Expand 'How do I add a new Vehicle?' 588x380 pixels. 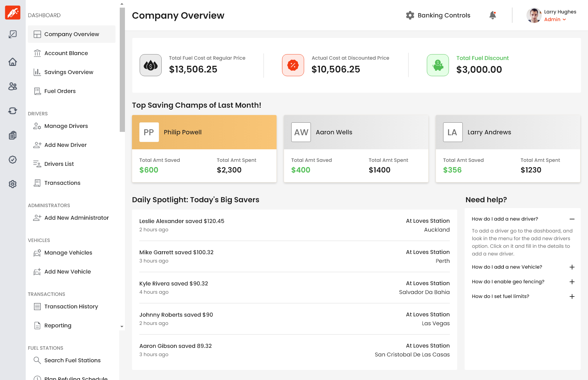click(x=572, y=267)
